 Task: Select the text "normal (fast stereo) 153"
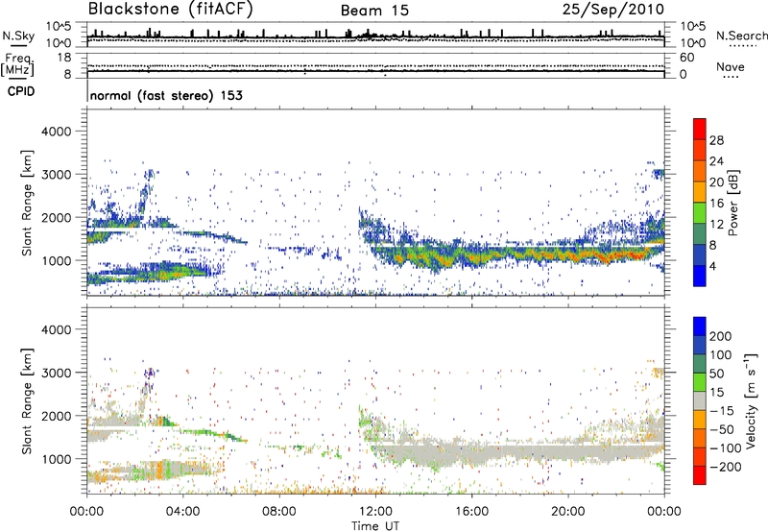(166, 95)
